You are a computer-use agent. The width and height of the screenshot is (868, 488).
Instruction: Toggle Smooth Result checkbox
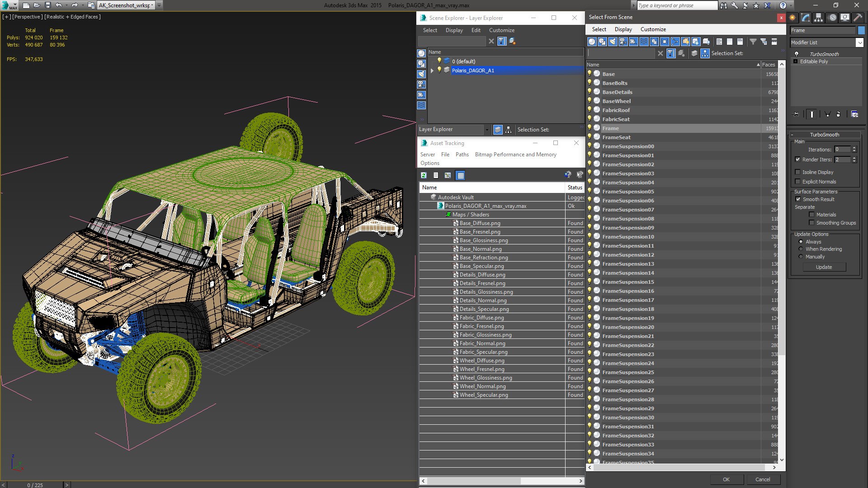(798, 199)
